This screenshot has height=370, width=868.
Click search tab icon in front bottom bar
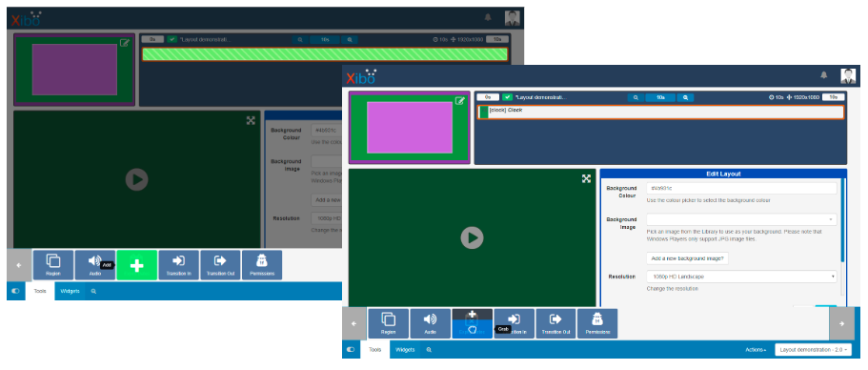pos(429,350)
